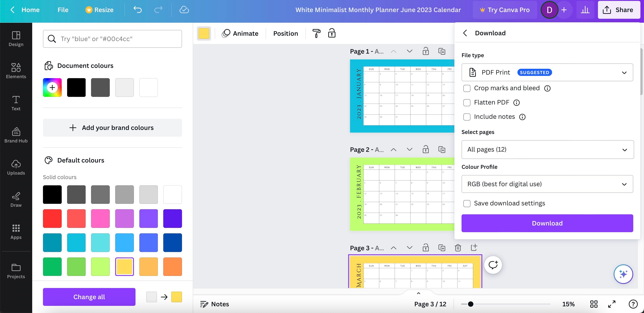This screenshot has height=313, width=644.
Task: Delete Page 3 with trash icon
Action: click(x=458, y=248)
